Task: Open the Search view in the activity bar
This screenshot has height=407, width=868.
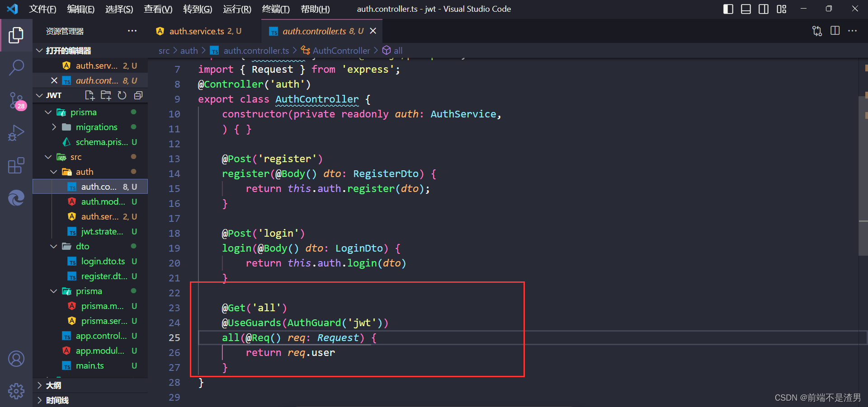Action: point(17,67)
